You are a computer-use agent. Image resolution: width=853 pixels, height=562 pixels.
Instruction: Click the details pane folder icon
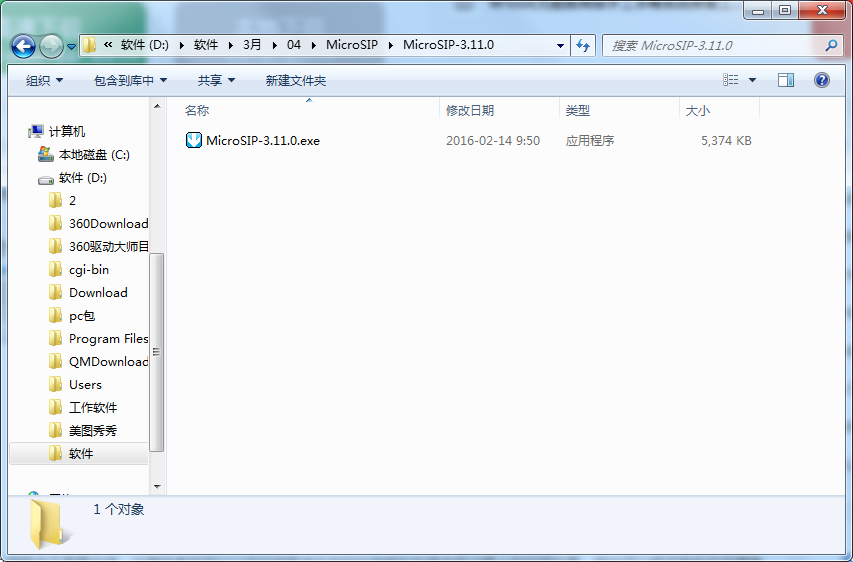point(49,525)
